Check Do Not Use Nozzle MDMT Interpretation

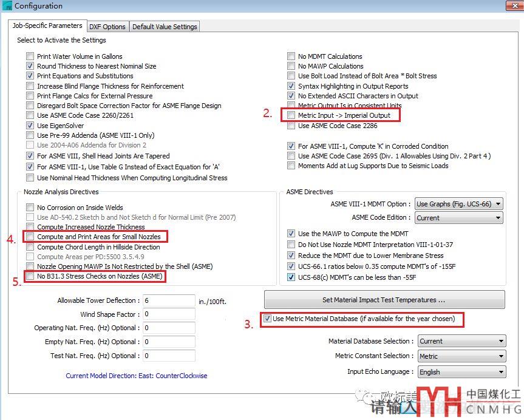pos(291,244)
